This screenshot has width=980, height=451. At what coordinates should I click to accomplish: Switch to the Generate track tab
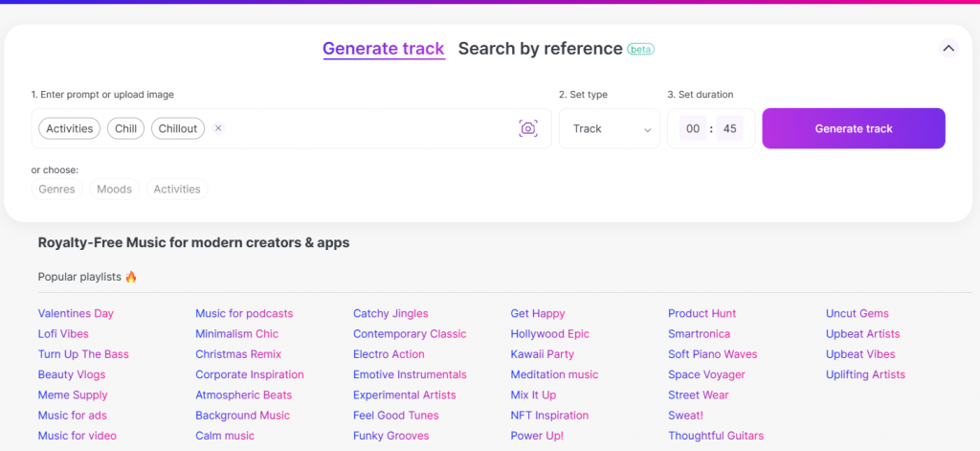384,49
